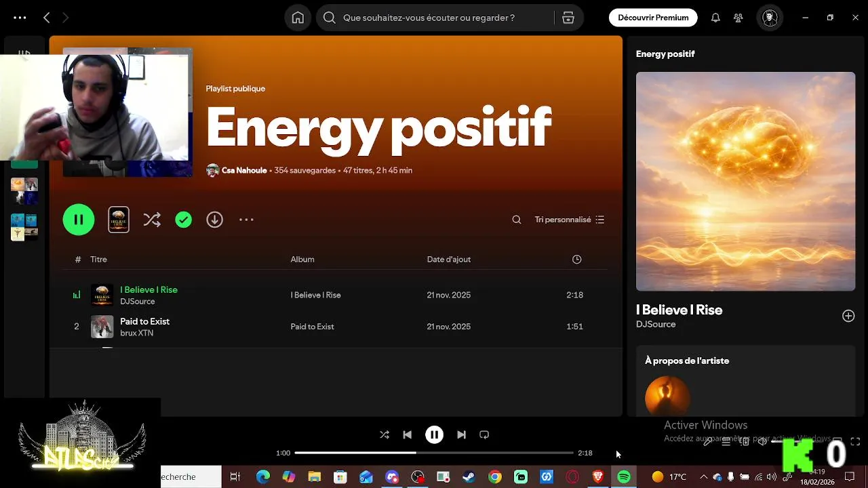Viewport: 868px width, 488px height.
Task: Open the connect to a device icon
Action: pos(744,441)
